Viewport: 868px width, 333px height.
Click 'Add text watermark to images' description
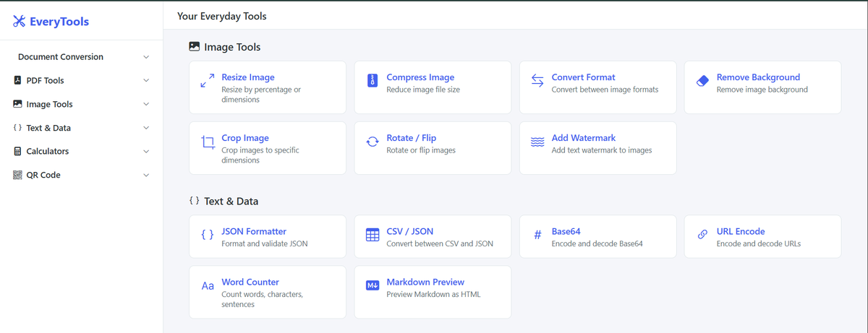point(602,150)
